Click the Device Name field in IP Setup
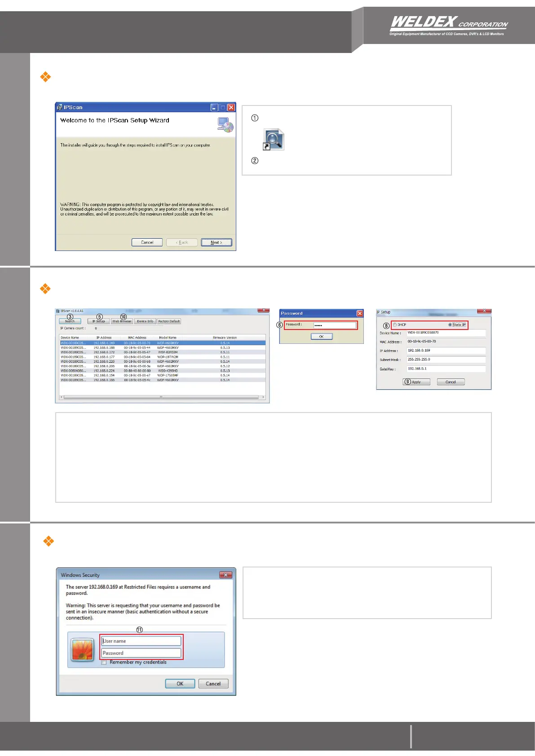This screenshot has height=756, width=535. pos(446,333)
